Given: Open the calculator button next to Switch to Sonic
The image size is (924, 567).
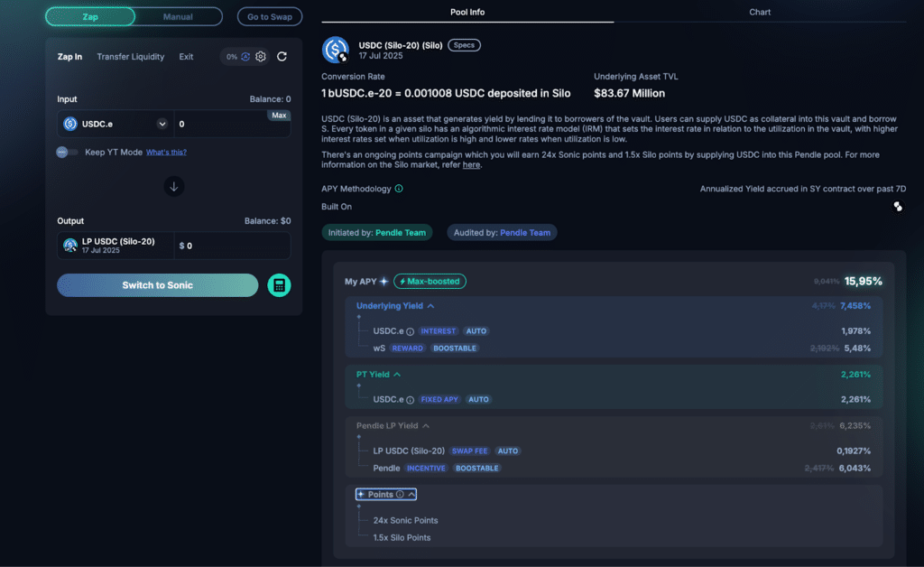Looking at the screenshot, I should (279, 285).
